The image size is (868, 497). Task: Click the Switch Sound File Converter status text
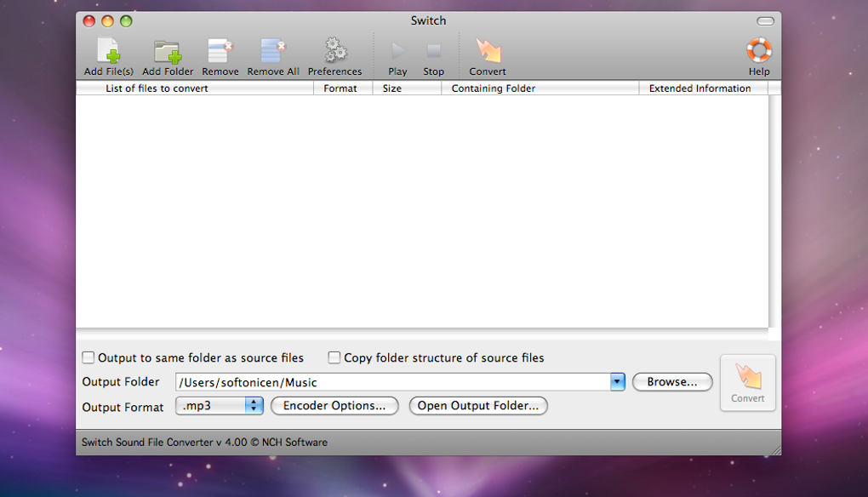(x=204, y=443)
